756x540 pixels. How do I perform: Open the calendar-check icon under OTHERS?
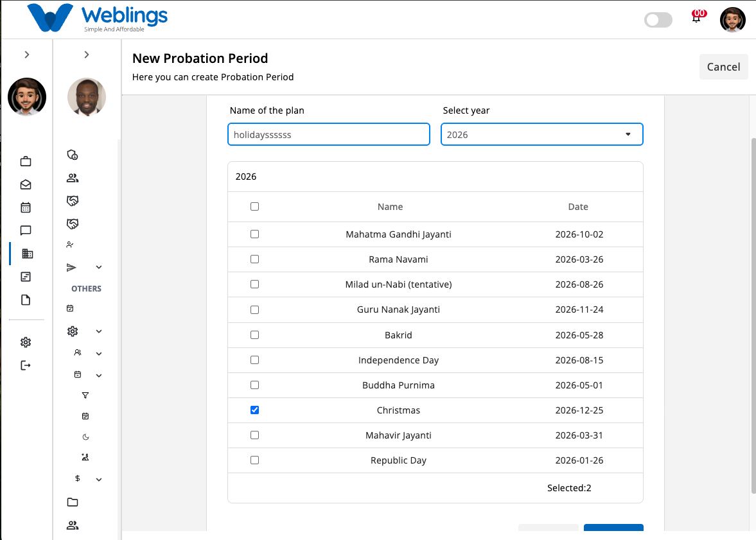tap(70, 308)
